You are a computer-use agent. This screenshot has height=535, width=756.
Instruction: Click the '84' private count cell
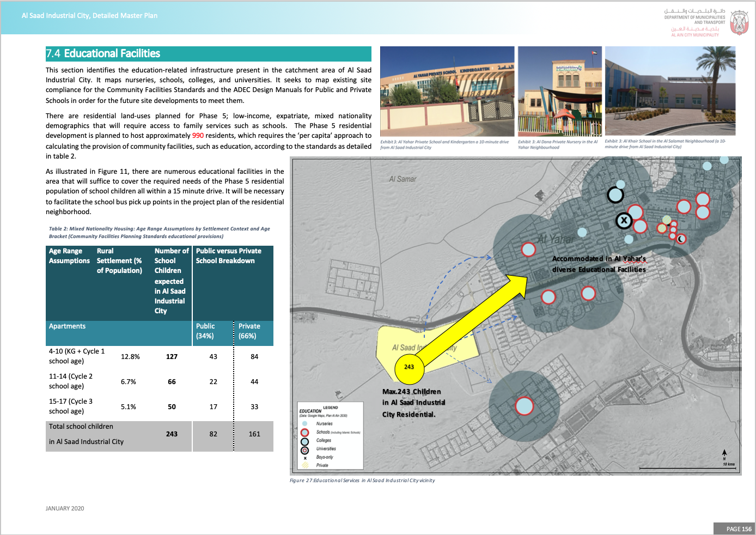(x=254, y=357)
